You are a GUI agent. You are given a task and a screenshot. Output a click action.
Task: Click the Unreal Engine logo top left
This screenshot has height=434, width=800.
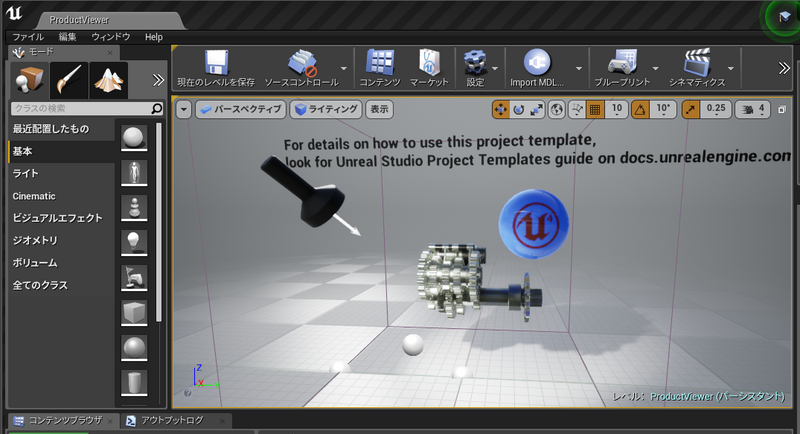pos(14,12)
